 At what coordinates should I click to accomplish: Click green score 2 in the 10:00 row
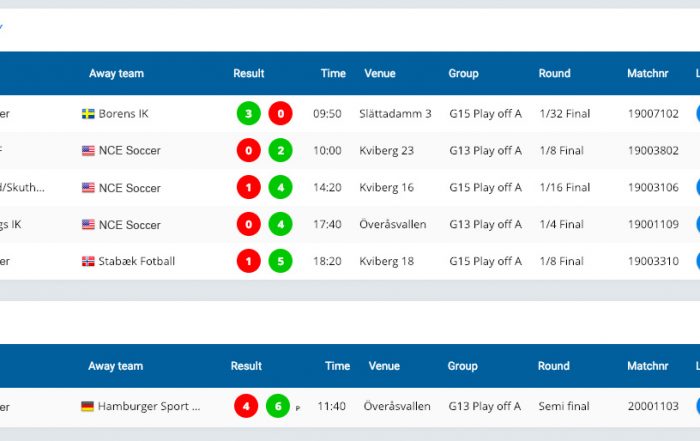click(x=280, y=150)
